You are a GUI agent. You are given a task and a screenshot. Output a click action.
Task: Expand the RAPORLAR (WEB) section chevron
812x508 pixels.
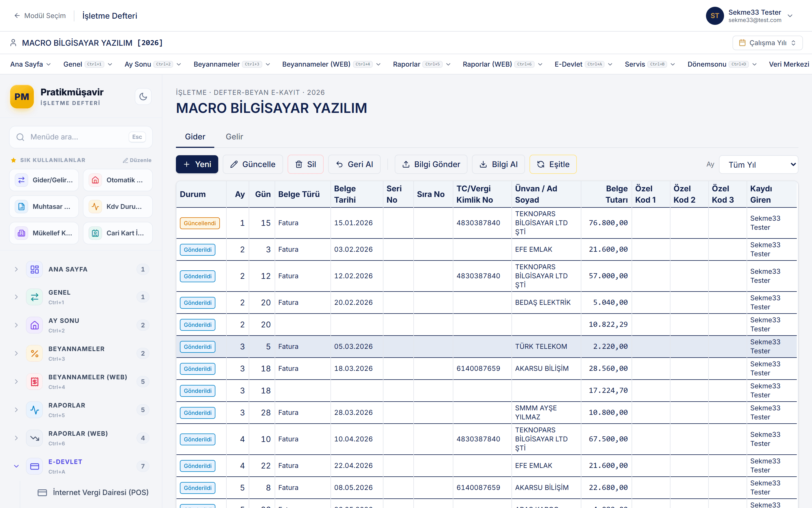[x=16, y=438]
